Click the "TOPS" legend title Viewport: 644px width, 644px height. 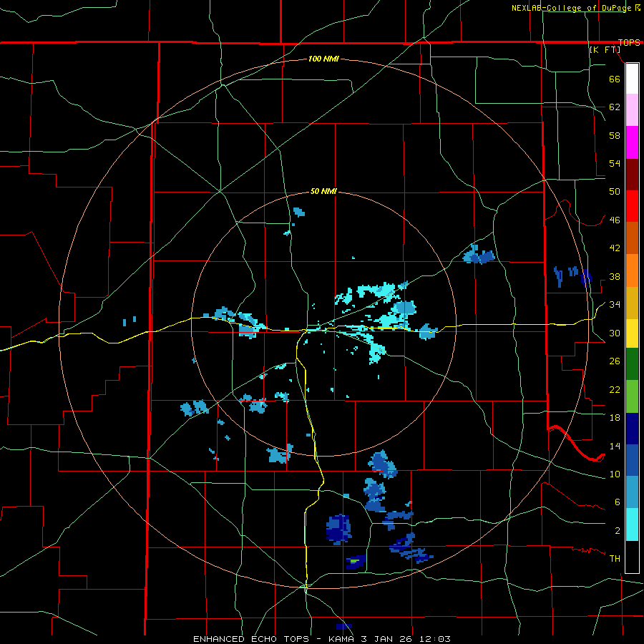629,42
